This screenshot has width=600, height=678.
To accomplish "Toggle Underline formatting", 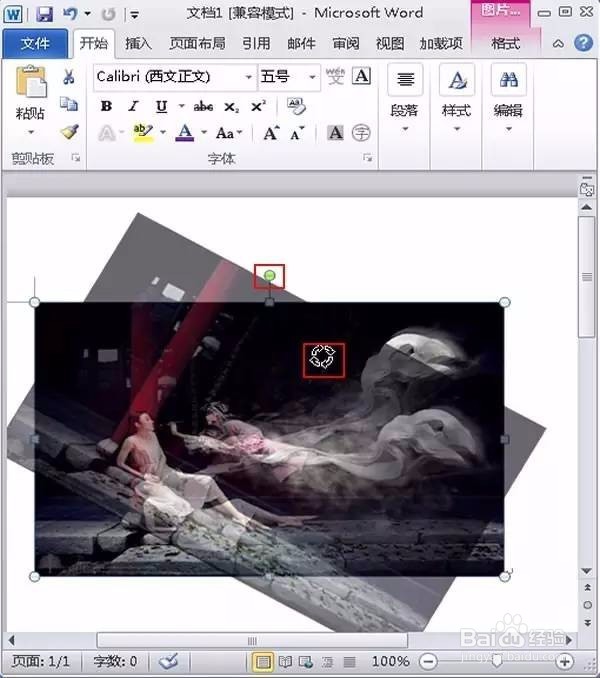I will (161, 106).
